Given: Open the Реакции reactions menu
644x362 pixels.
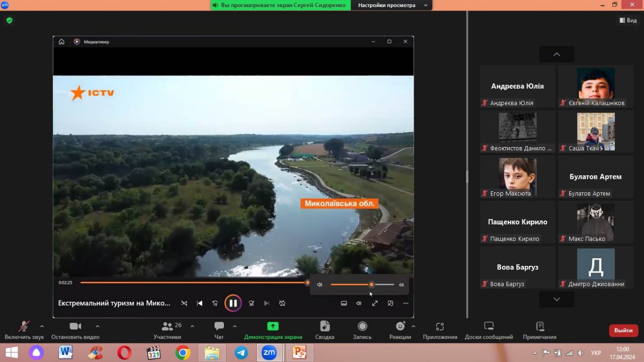Looking at the screenshot, I should coord(400,330).
